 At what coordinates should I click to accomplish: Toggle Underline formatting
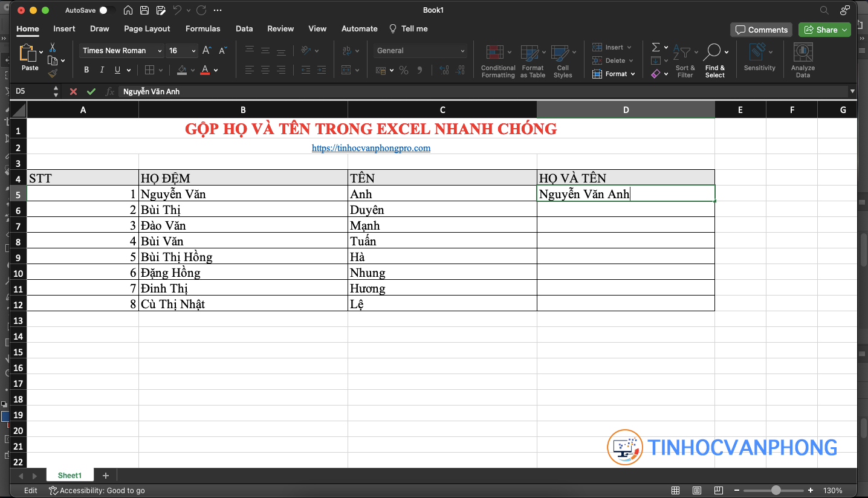pyautogui.click(x=117, y=70)
